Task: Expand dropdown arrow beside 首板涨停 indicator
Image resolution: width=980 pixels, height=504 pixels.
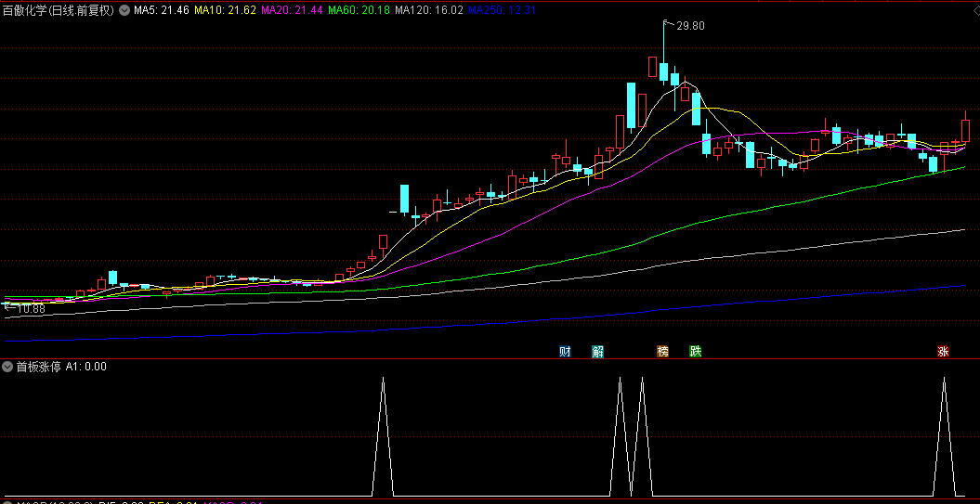Action: click(x=8, y=367)
